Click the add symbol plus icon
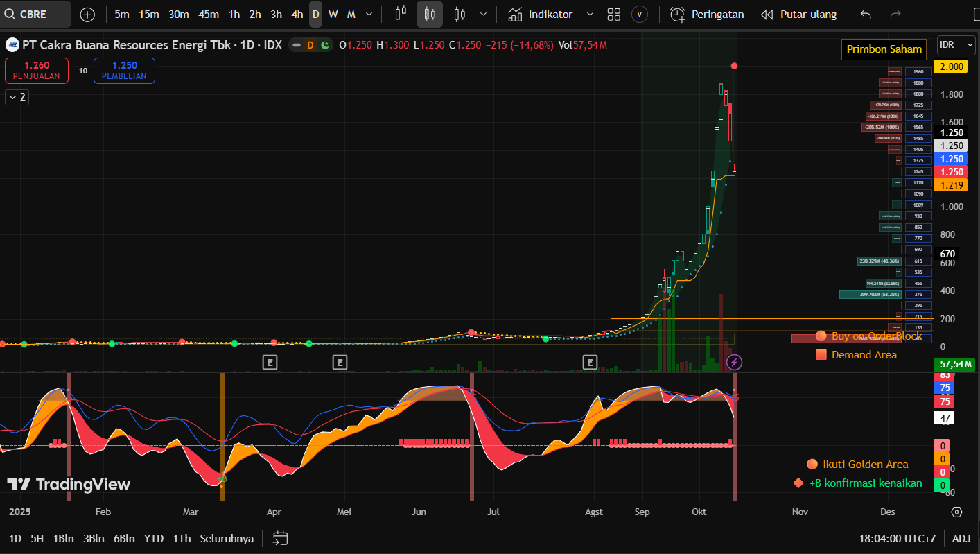980x554 pixels. [87, 15]
